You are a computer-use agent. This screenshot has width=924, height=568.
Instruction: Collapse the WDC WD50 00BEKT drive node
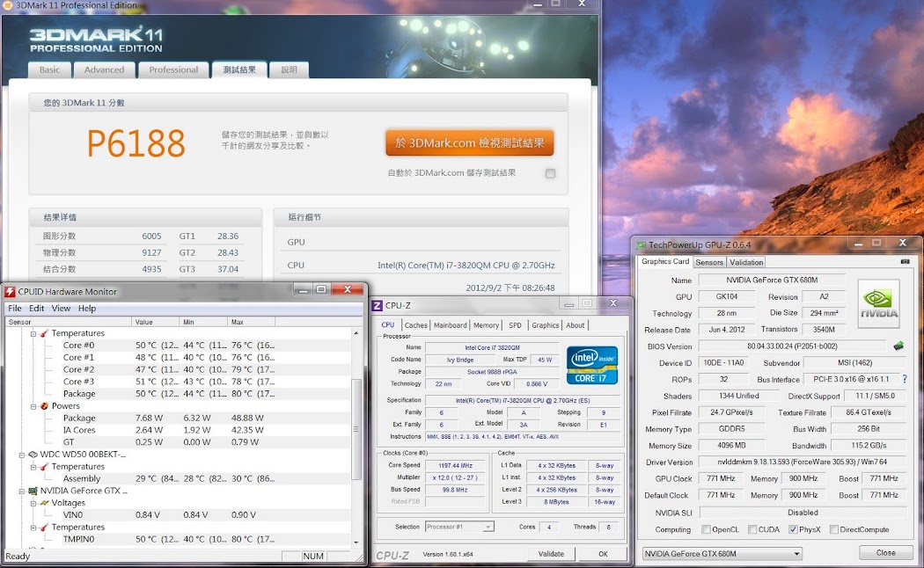point(22,455)
